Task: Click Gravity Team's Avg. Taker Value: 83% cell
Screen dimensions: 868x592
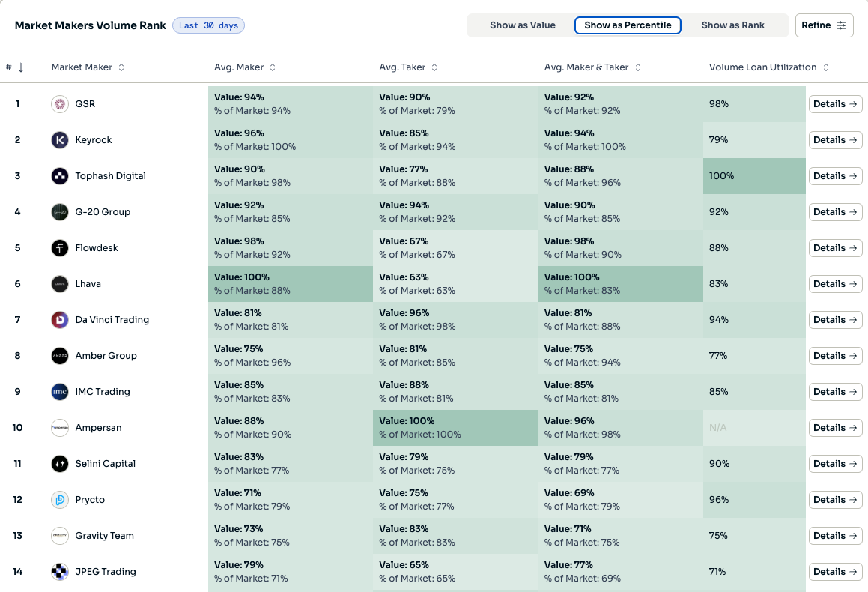Action: coord(455,536)
